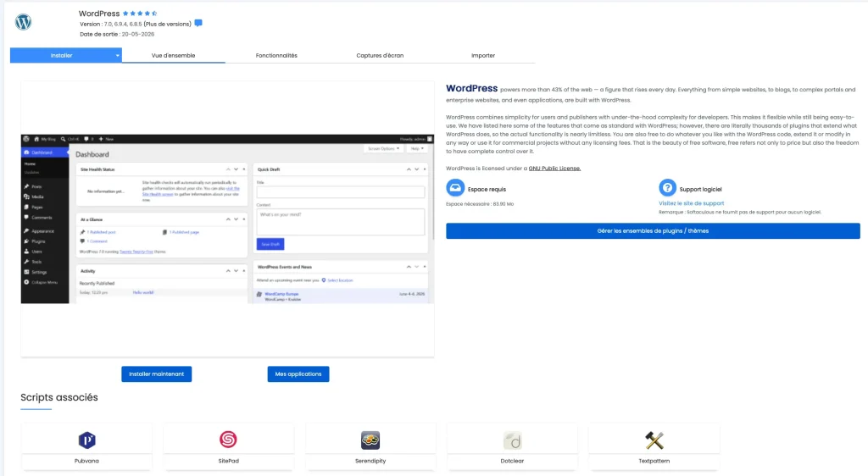
Task: Click the Pubvana label text
Action: point(86,461)
